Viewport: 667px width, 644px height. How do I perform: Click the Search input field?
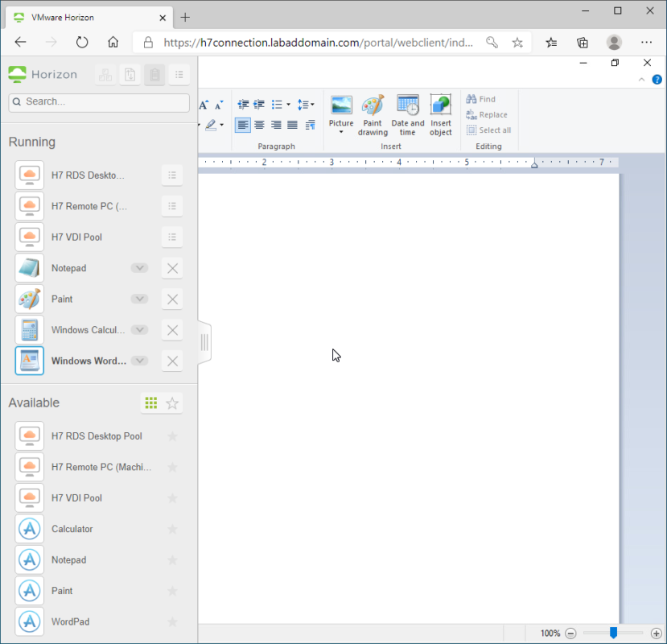(98, 102)
